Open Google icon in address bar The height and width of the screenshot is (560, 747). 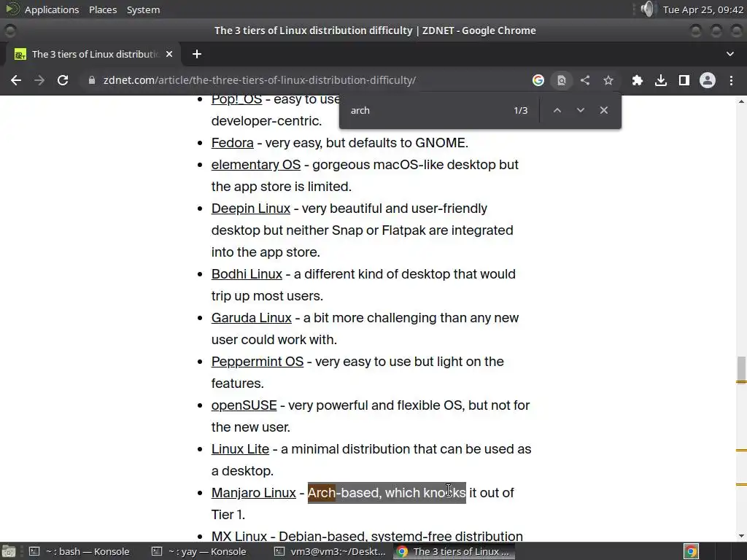pyautogui.click(x=538, y=80)
